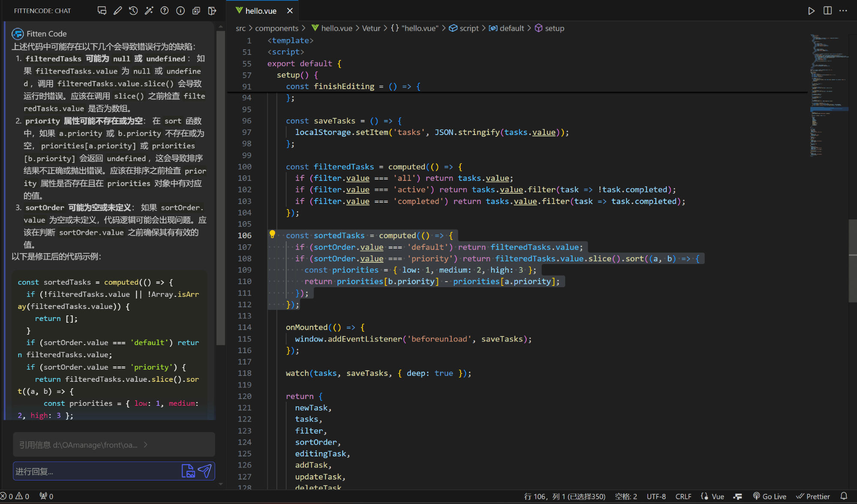Click 'localStorage' on line 97

323,132
